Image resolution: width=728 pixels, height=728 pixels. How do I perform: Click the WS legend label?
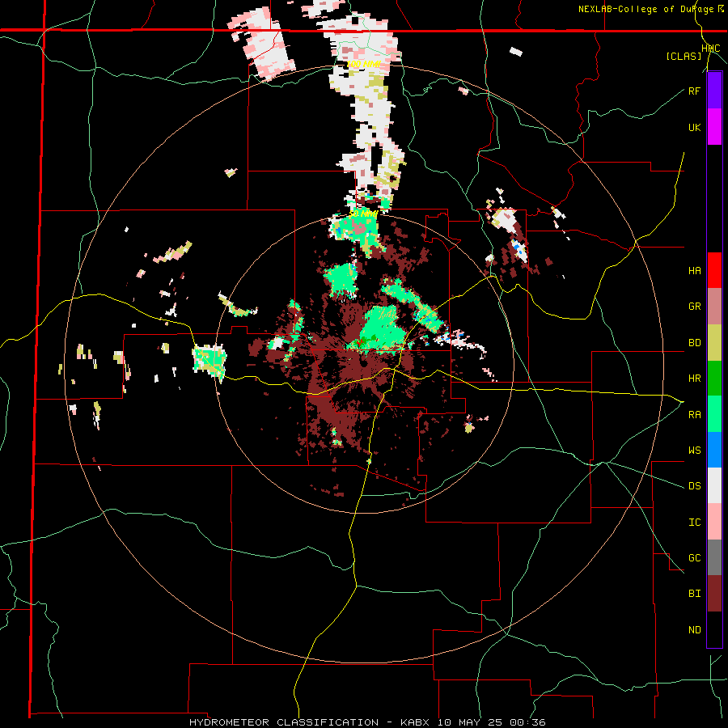(x=694, y=451)
